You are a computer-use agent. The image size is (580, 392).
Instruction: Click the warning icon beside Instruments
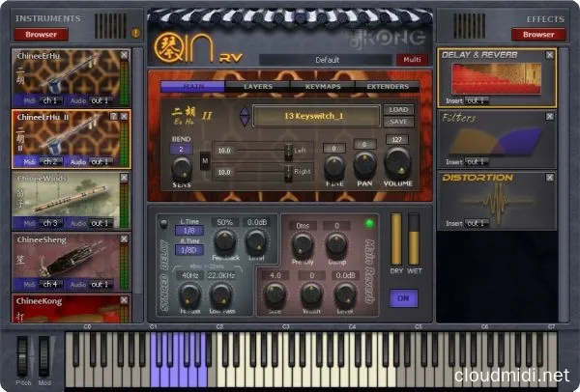(x=135, y=33)
